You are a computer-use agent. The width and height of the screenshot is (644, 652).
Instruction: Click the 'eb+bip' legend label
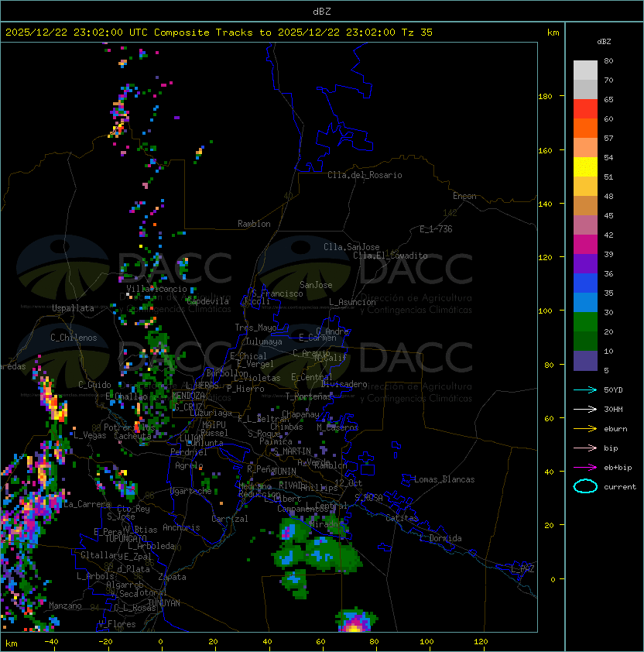(x=618, y=468)
